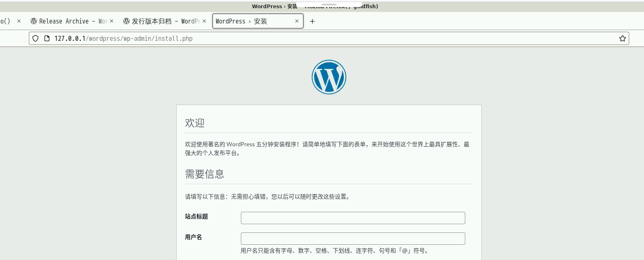Close the leftmost tab ending in 'o()'
This screenshot has width=644, height=260.
19,21
